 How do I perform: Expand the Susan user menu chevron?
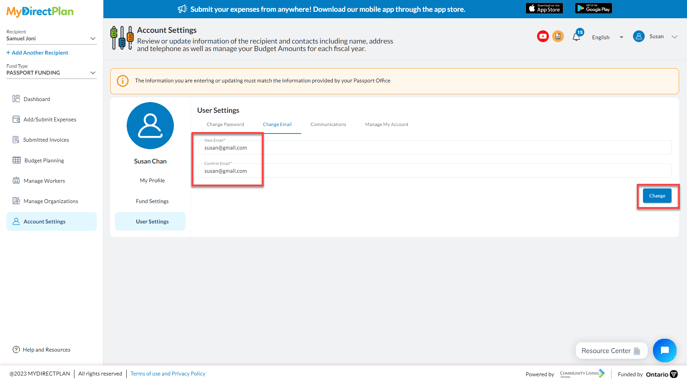point(675,37)
